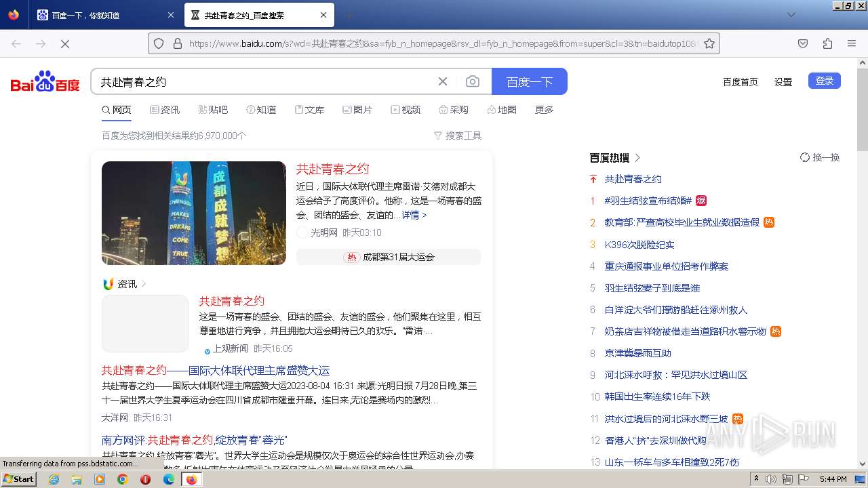The height and width of the screenshot is (488, 868).
Task: Open 上观新闻 source link
Action: point(231,348)
